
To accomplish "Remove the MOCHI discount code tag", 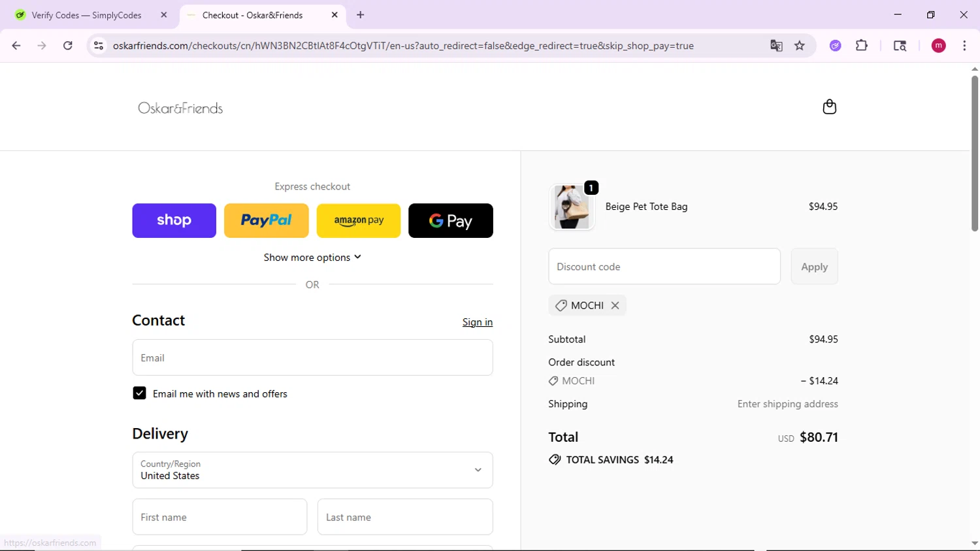I will coord(615,305).
